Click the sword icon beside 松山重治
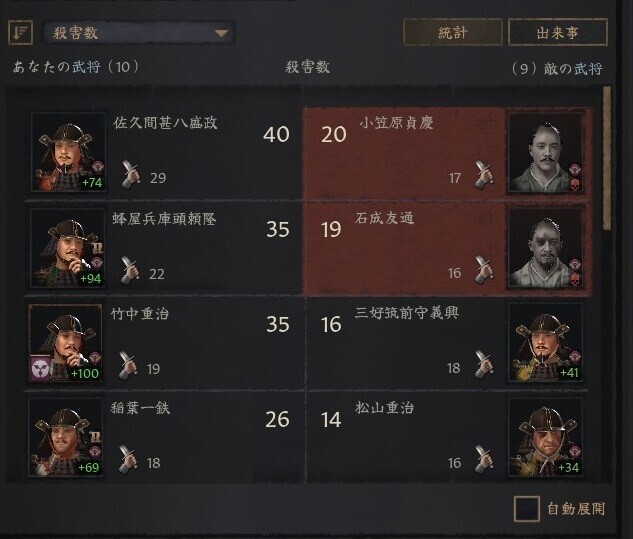Screen dimensions: 633x539 point(484,459)
